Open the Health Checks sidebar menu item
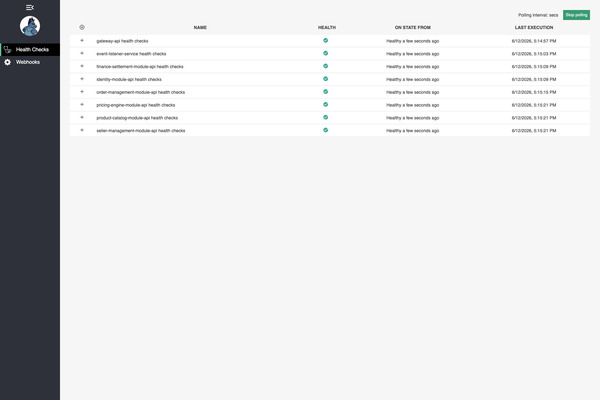Screen dimensions: 600x400 (30, 49)
